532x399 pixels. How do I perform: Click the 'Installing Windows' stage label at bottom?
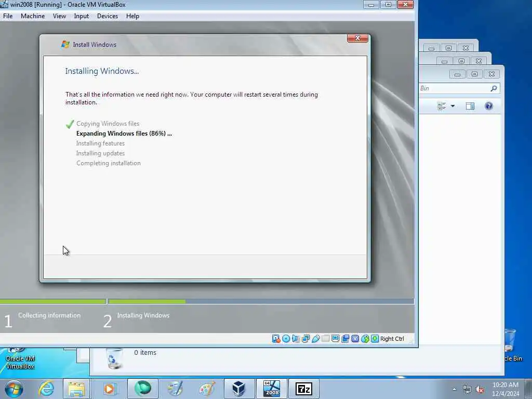[143, 315]
